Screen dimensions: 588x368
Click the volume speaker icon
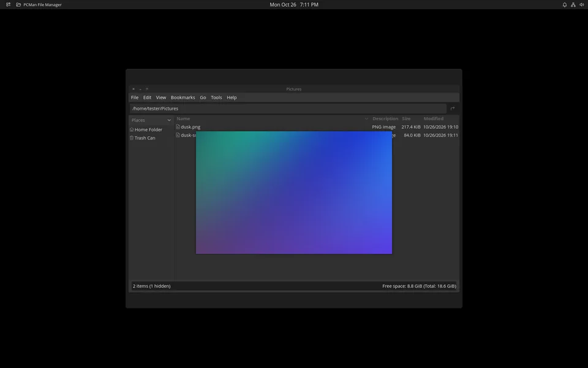[x=582, y=4]
